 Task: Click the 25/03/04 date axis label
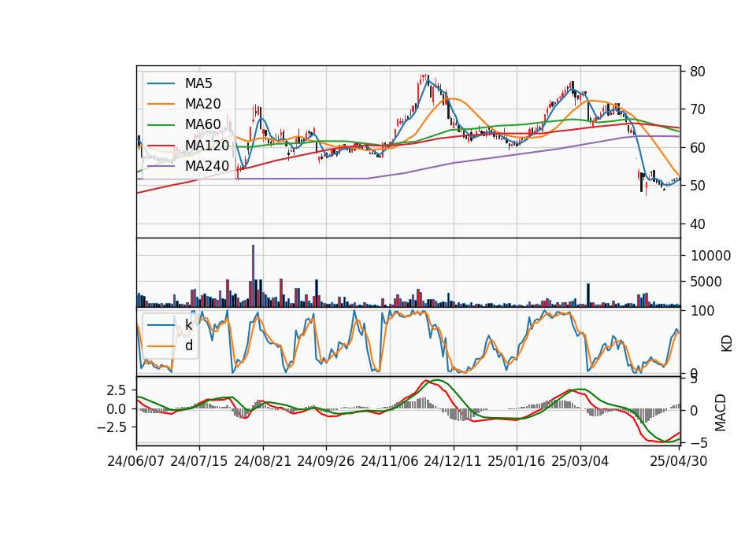pos(580,461)
